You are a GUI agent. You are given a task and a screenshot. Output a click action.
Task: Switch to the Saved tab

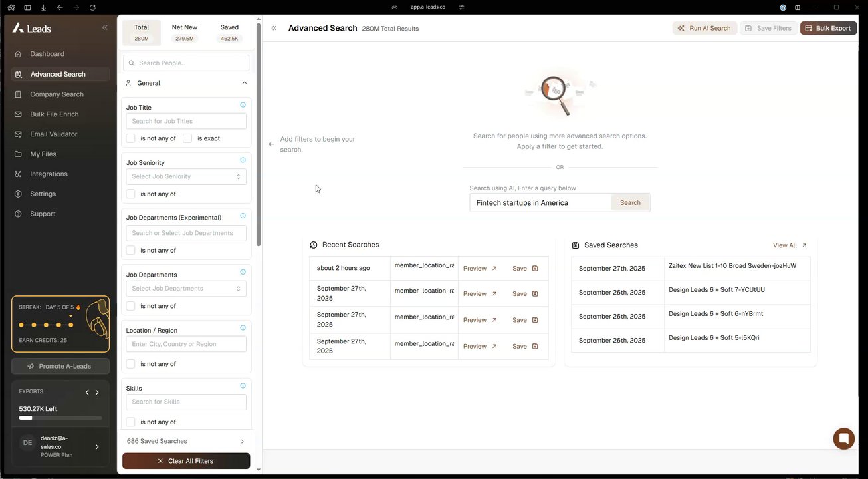click(x=229, y=33)
